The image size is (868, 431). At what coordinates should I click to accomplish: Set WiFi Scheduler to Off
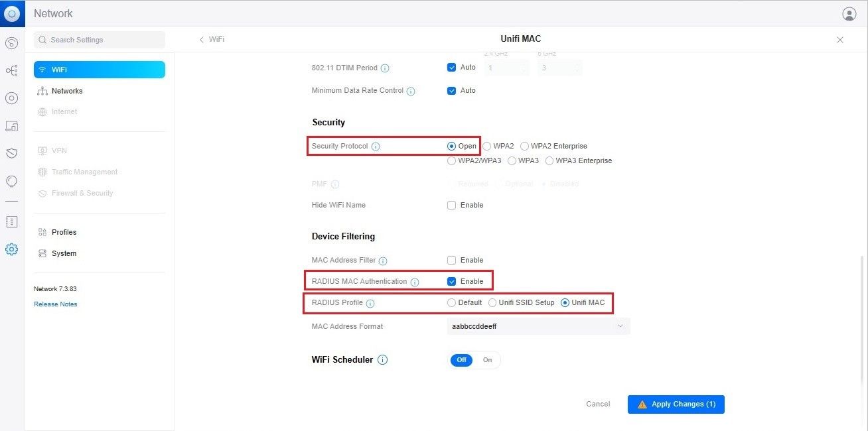pyautogui.click(x=461, y=360)
